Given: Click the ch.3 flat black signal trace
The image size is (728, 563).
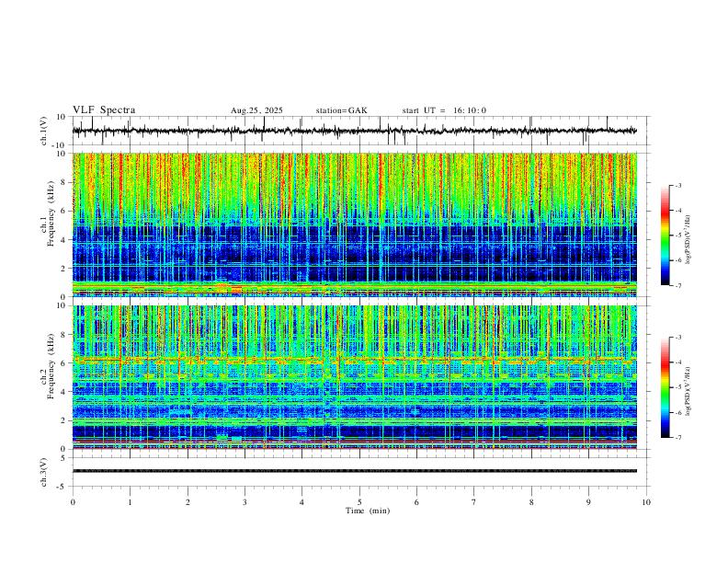Looking at the screenshot, I should coord(355,471).
